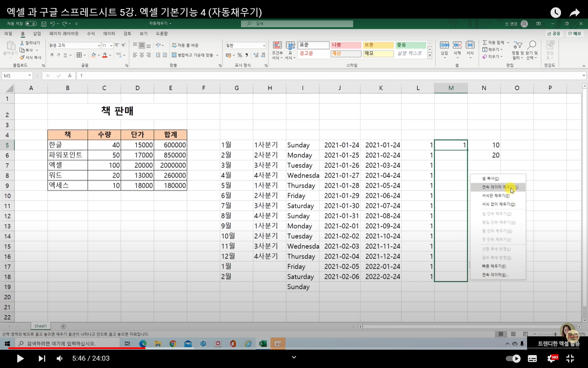Click the video progress bar

294,348
